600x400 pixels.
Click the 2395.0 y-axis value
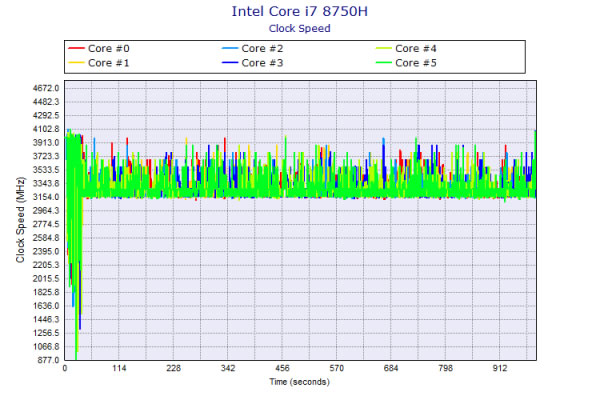(46, 251)
